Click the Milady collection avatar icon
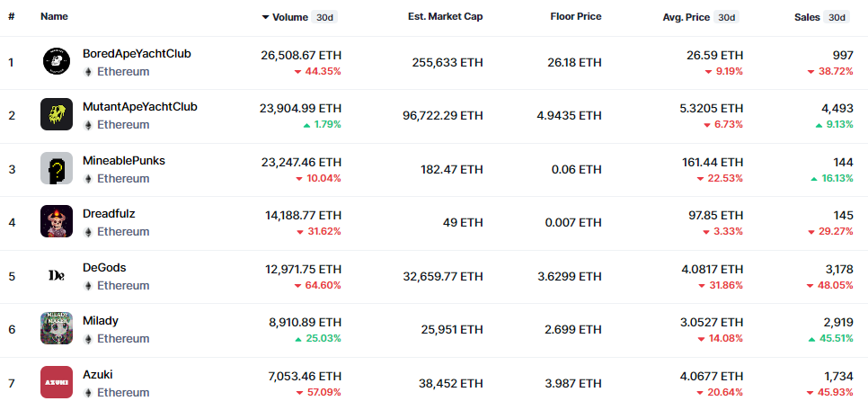868x410 pixels. 57,329
